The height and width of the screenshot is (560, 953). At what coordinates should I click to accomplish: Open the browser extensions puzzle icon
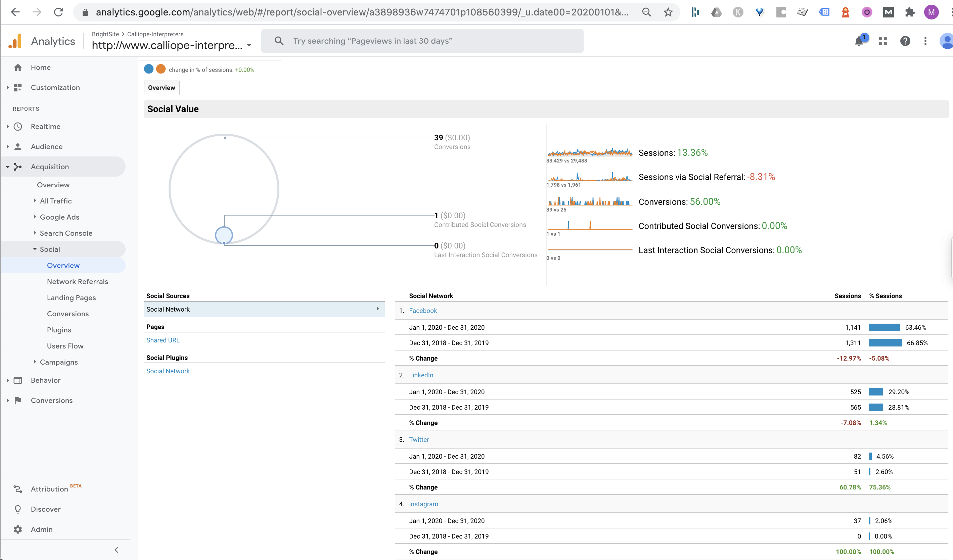909,12
